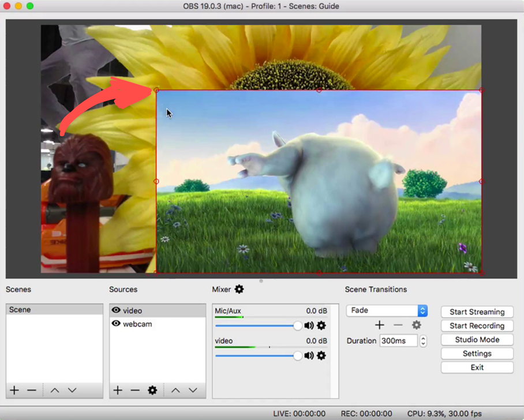This screenshot has width=524, height=420.
Task: Click the Exit button
Action: pos(477,367)
